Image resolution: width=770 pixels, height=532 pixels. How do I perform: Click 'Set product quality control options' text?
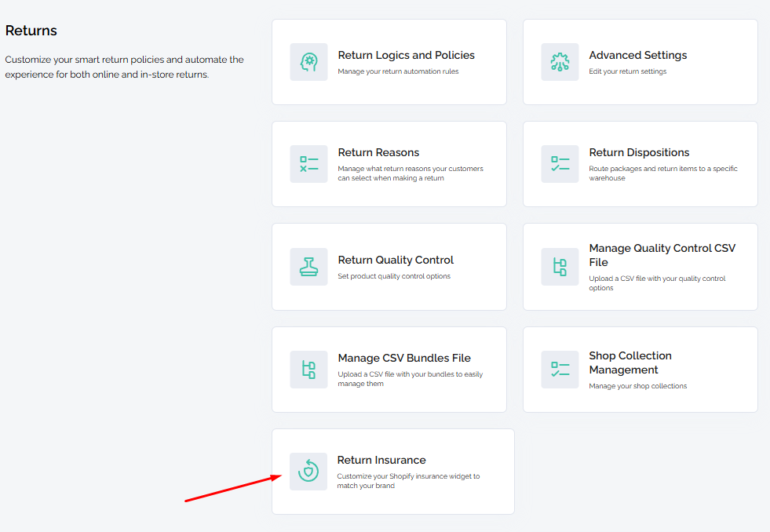(394, 276)
